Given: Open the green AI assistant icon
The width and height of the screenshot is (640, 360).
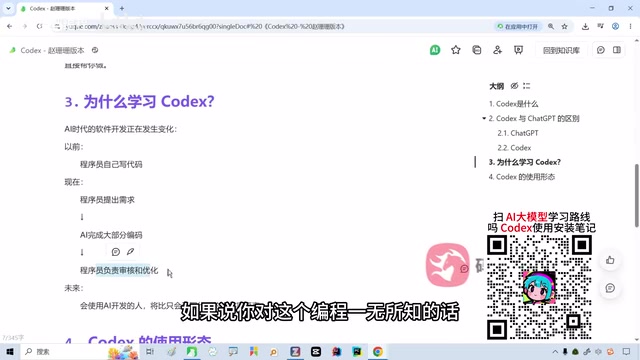Looking at the screenshot, I should pyautogui.click(x=435, y=50).
